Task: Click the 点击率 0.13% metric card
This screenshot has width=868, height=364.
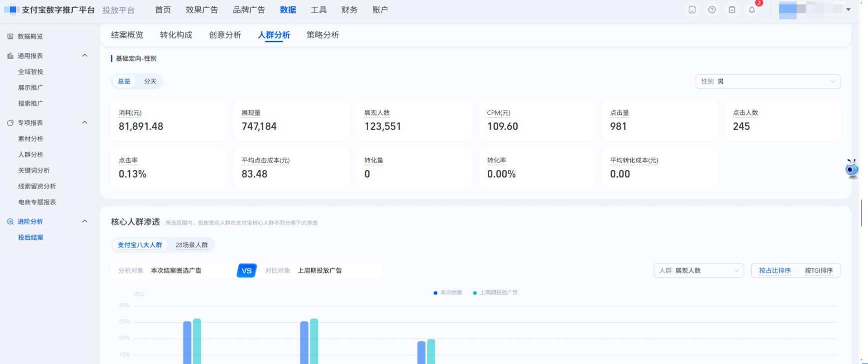Action: tap(169, 167)
